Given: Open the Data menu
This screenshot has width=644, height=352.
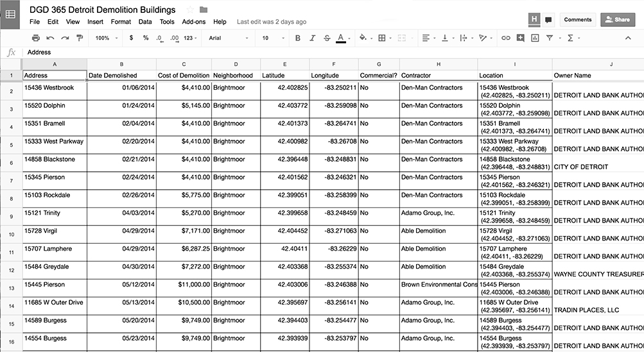Looking at the screenshot, I should coord(145,22).
